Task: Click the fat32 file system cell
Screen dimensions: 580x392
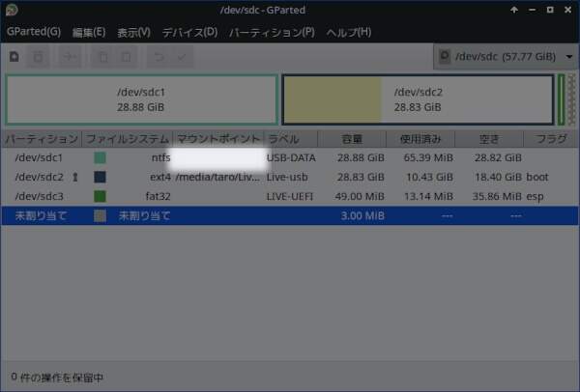Action: (158, 196)
